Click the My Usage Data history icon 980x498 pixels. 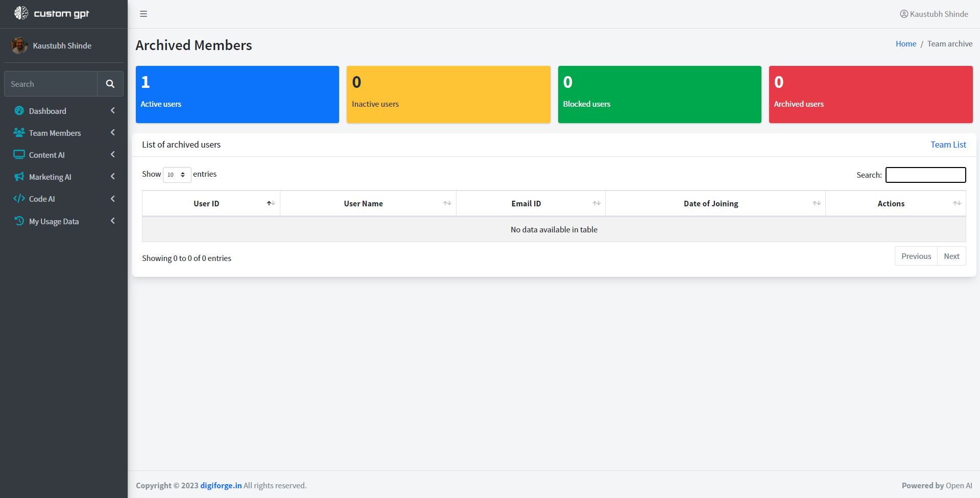19,221
